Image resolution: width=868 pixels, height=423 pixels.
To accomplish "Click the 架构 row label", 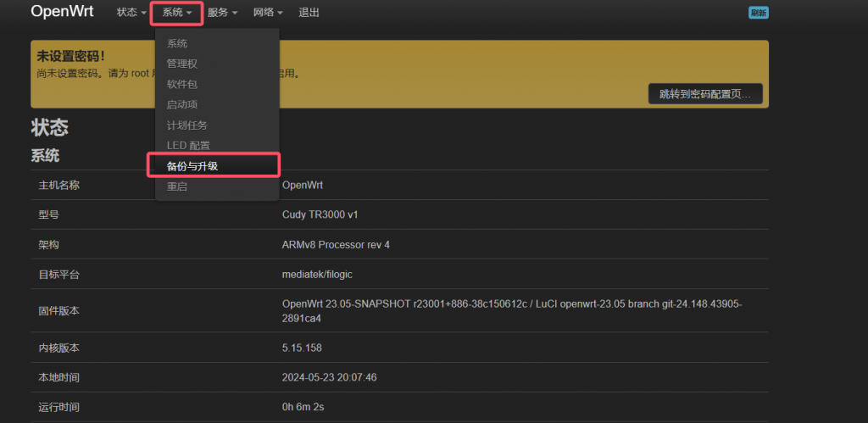I will click(48, 245).
